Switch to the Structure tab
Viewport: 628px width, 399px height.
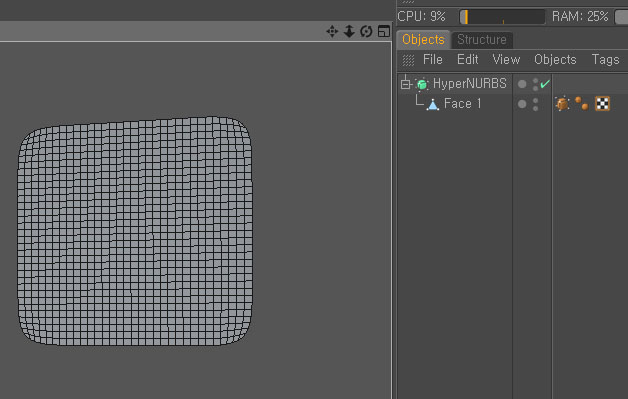[482, 40]
